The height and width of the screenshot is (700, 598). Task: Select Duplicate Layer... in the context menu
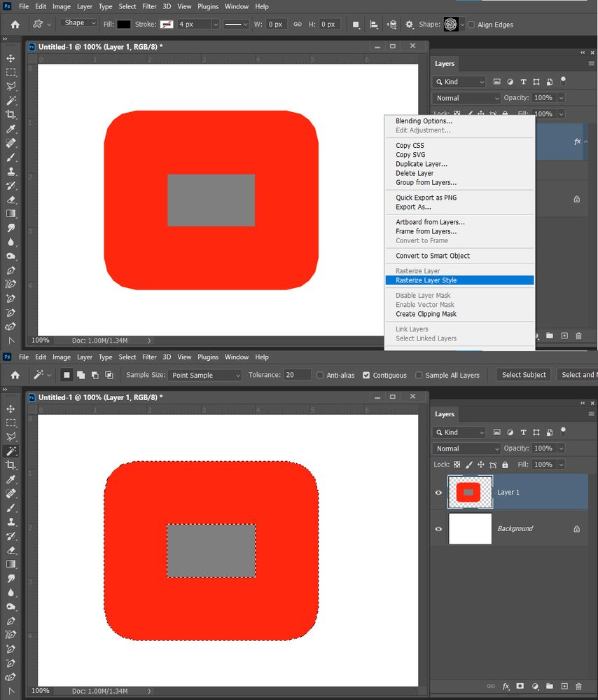[422, 164]
